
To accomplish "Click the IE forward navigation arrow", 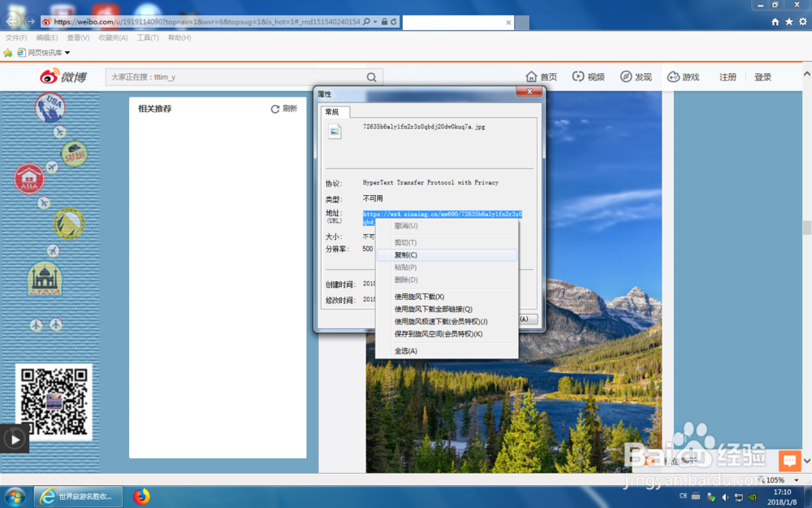I will [31, 21].
